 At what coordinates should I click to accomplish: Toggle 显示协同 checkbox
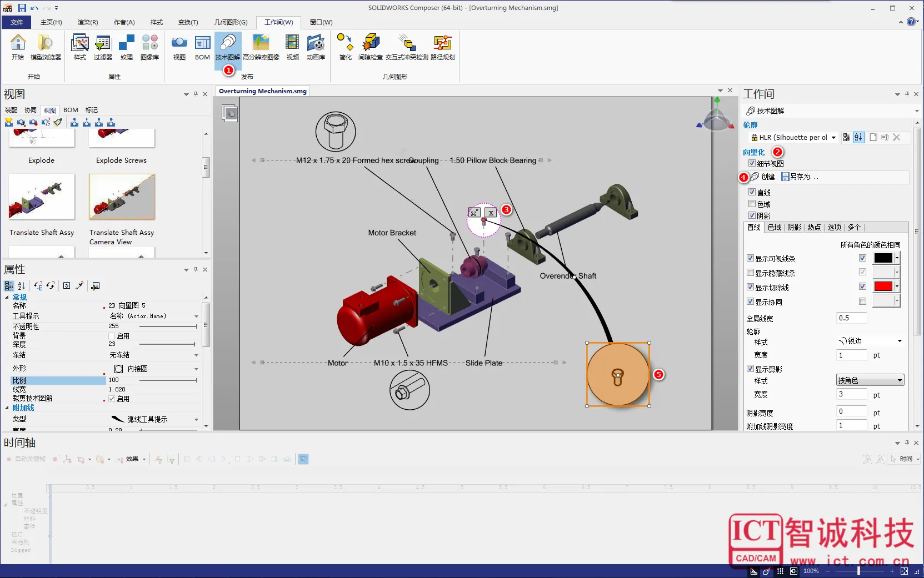pyautogui.click(x=750, y=301)
